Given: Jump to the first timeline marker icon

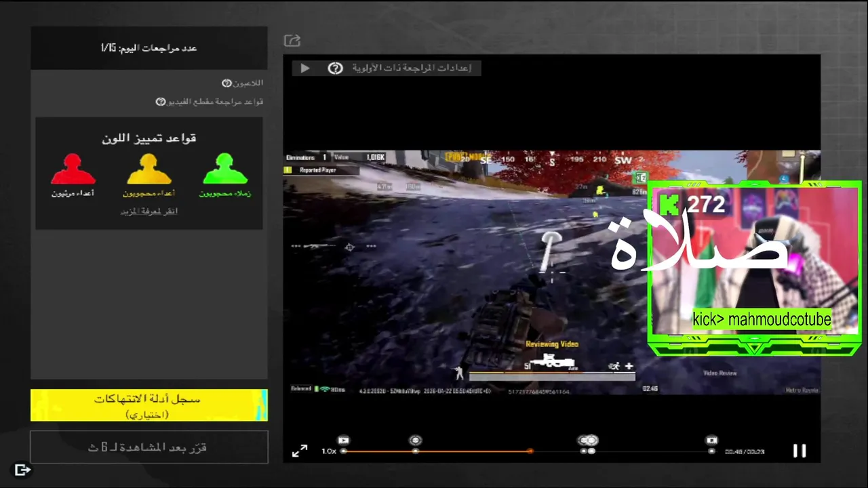Looking at the screenshot, I should 344,441.
